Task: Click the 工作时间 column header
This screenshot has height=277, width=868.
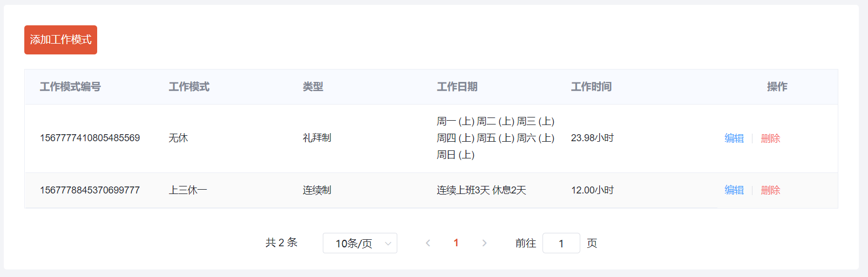Action: (591, 87)
